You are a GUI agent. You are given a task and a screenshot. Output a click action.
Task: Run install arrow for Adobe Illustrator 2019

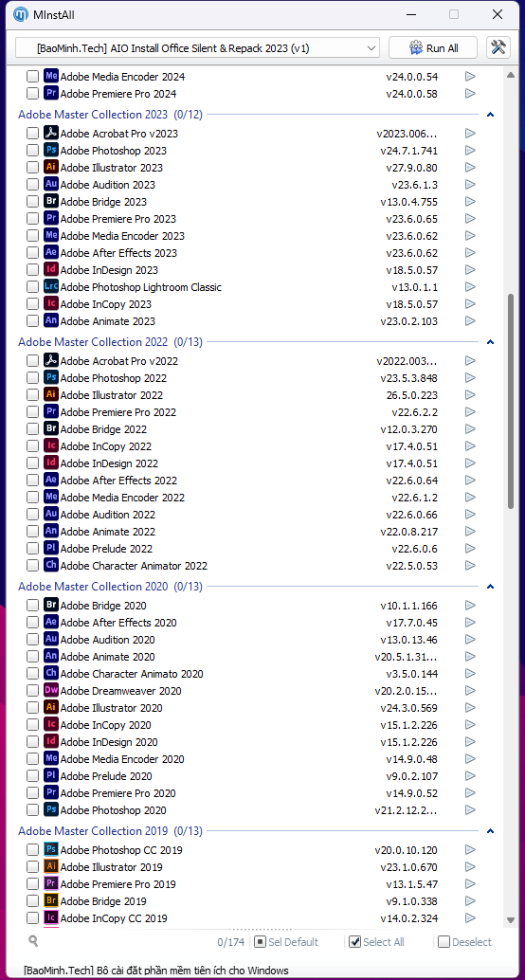pos(471,867)
